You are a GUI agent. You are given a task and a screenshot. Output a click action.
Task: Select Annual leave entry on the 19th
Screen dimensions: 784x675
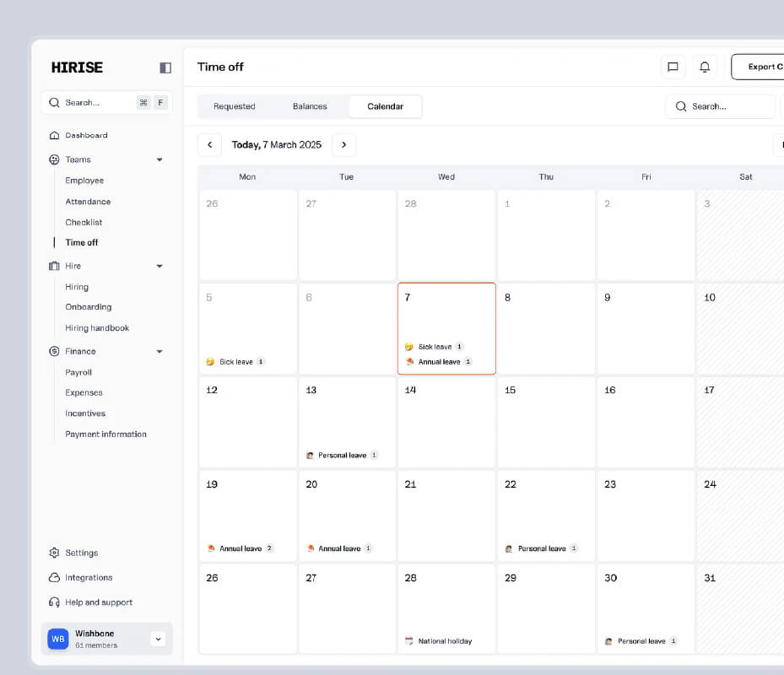click(x=240, y=548)
